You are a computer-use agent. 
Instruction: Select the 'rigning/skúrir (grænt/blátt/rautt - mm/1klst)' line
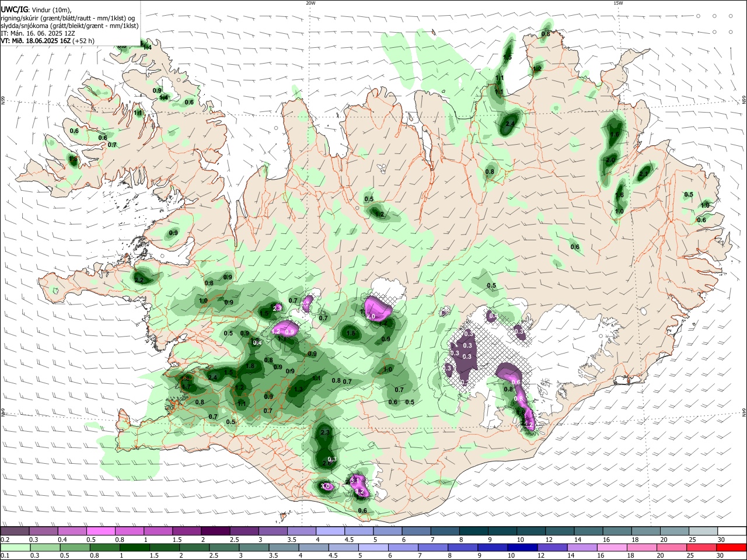(x=68, y=17)
